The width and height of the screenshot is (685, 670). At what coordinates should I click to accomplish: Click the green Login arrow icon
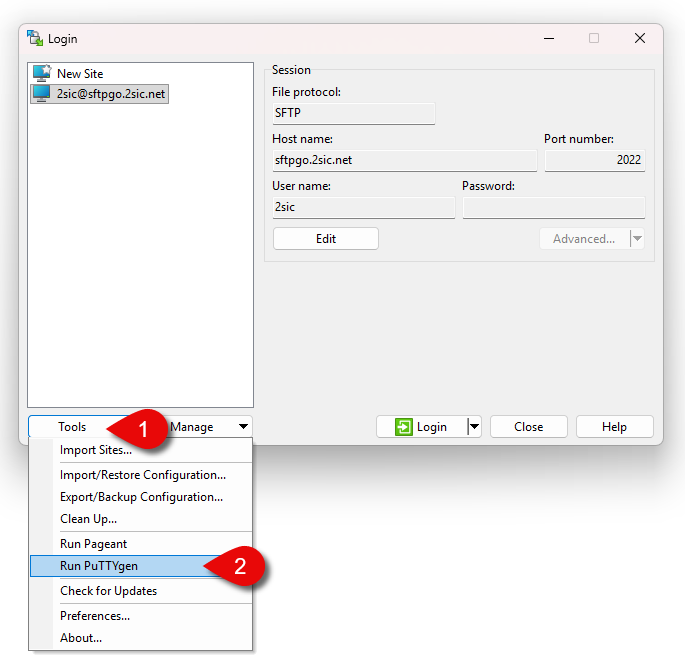pyautogui.click(x=404, y=427)
